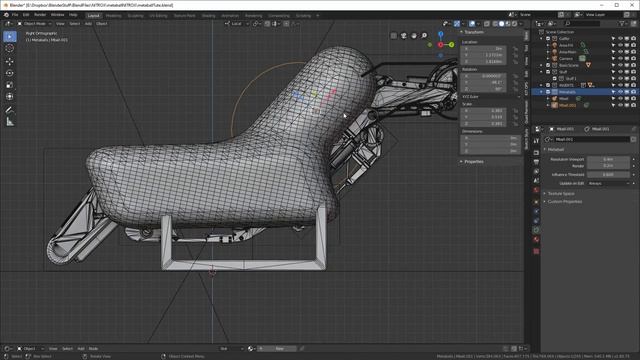Open the Object Mode dropdown
640x360 pixels.
pos(34,24)
